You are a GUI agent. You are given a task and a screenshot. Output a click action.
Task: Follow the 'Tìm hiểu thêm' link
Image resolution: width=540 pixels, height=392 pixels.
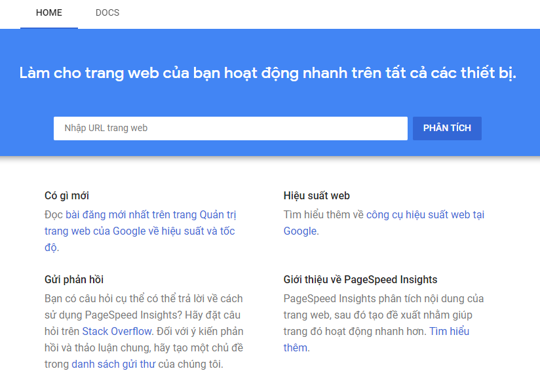[449, 332]
